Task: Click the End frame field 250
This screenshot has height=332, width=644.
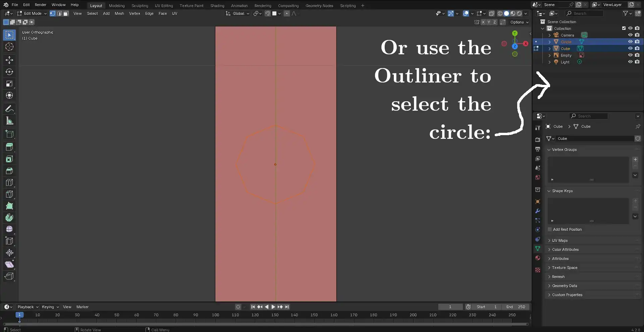Action: 516,307
